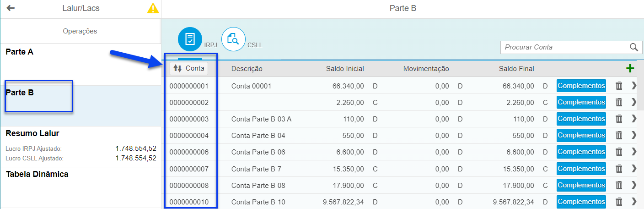Select the IRPJ document icon
Viewport: 644px width, 209px height.
[x=190, y=39]
